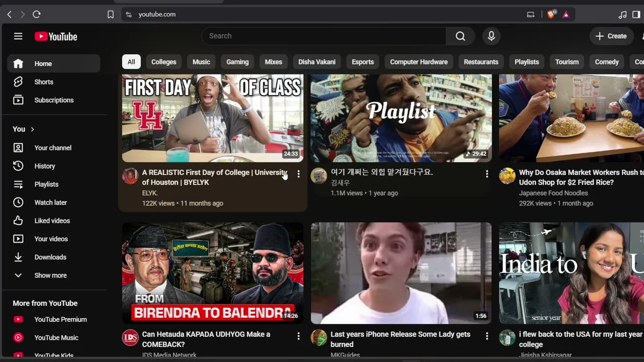Start voice search with microphone
This screenshot has width=644, height=362.
pyautogui.click(x=491, y=36)
